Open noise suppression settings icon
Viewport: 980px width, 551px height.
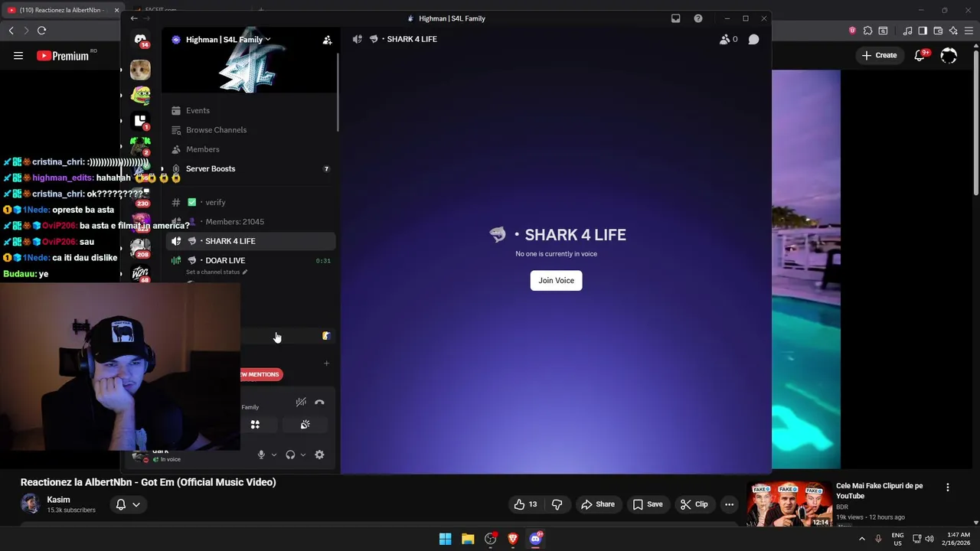pos(301,403)
